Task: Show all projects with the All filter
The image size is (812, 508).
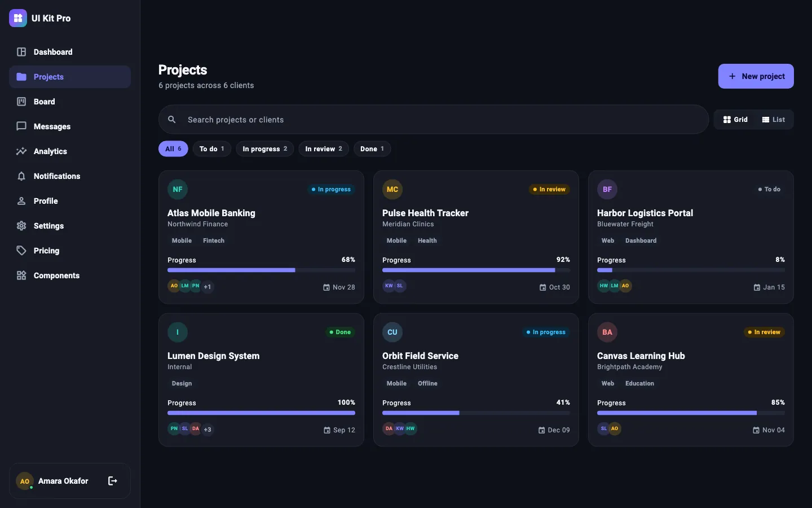Action: 173,149
